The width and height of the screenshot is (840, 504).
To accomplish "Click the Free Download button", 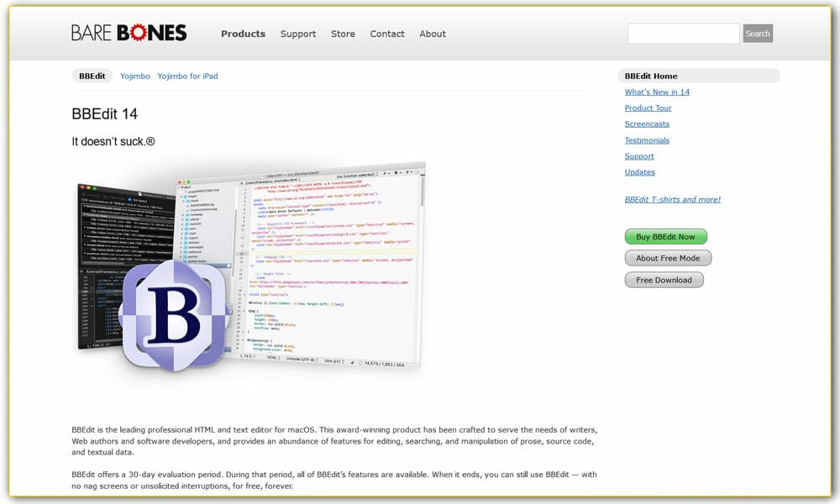I will [x=664, y=279].
